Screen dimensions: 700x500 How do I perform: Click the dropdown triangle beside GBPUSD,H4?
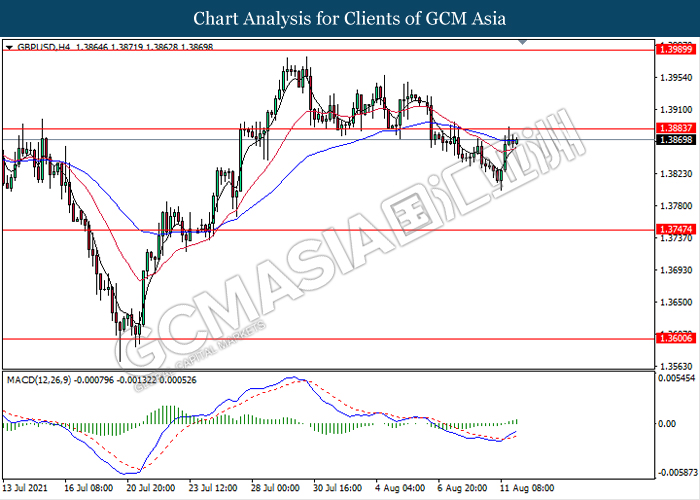pos(9,47)
